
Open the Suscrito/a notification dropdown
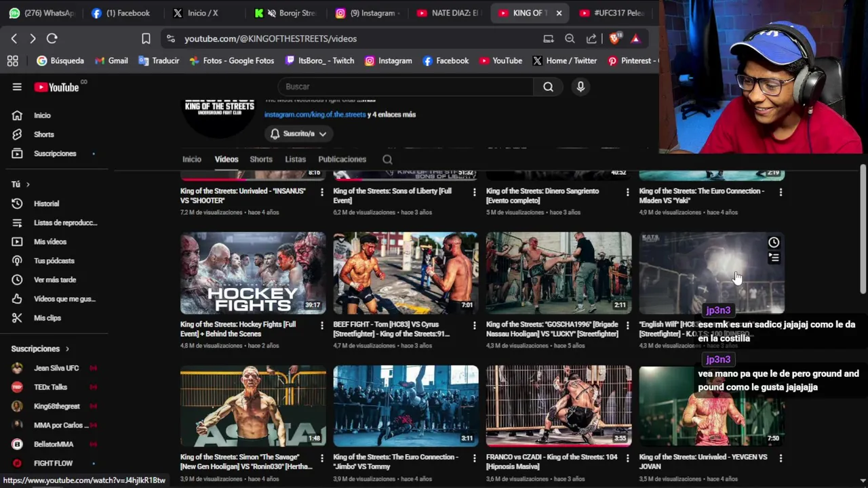point(298,134)
